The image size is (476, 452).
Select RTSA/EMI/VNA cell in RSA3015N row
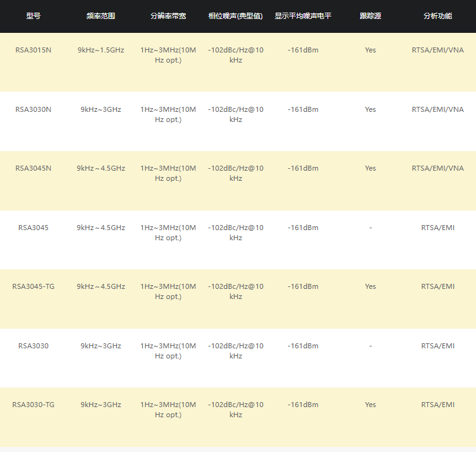click(x=437, y=50)
